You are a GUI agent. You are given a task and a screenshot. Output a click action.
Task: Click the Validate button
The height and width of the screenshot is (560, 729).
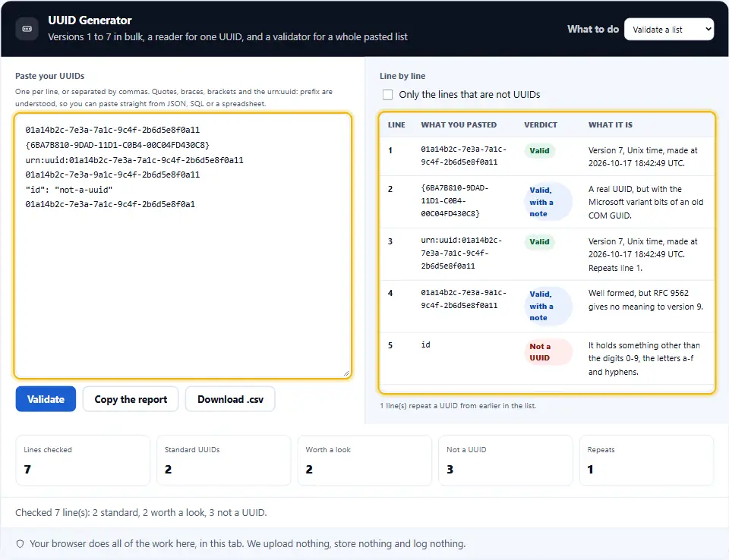click(46, 399)
